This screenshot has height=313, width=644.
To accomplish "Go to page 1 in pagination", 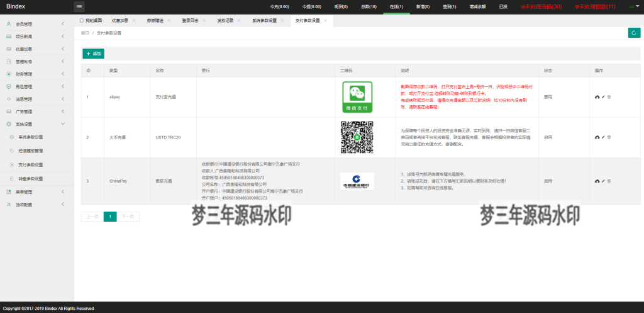I will click(110, 217).
